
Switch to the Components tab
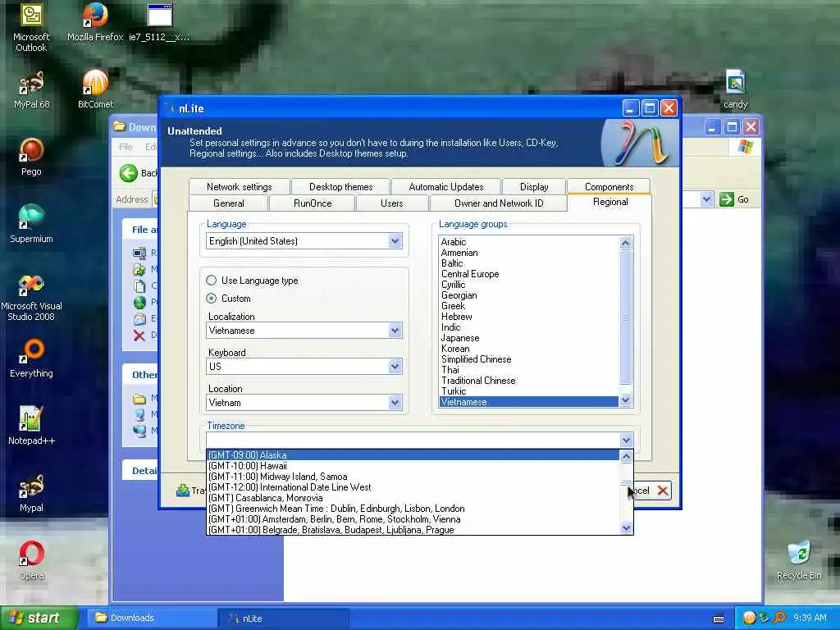(x=609, y=187)
